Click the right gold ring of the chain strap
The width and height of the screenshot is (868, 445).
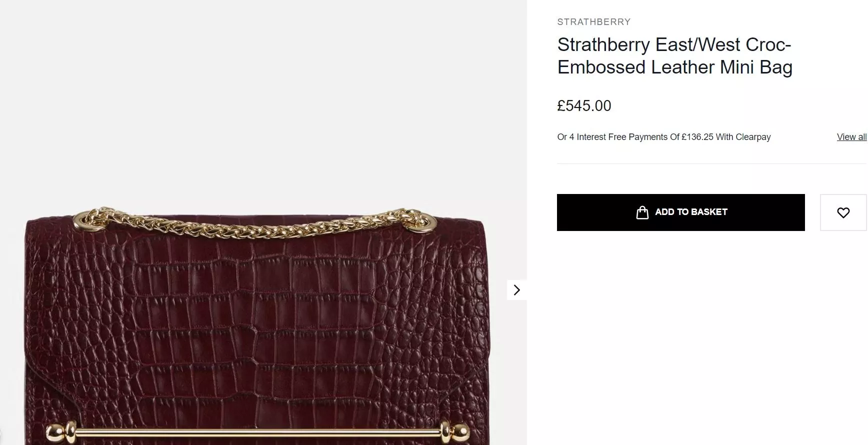click(x=428, y=220)
